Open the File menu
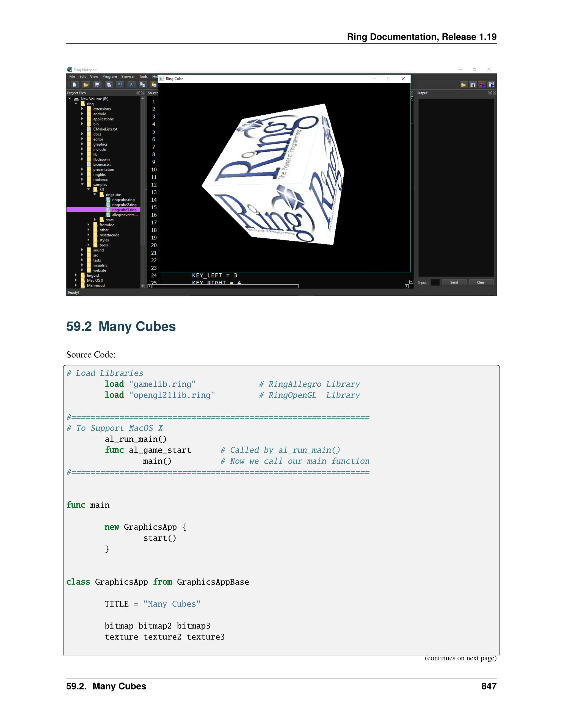563x728 pixels. (72, 76)
